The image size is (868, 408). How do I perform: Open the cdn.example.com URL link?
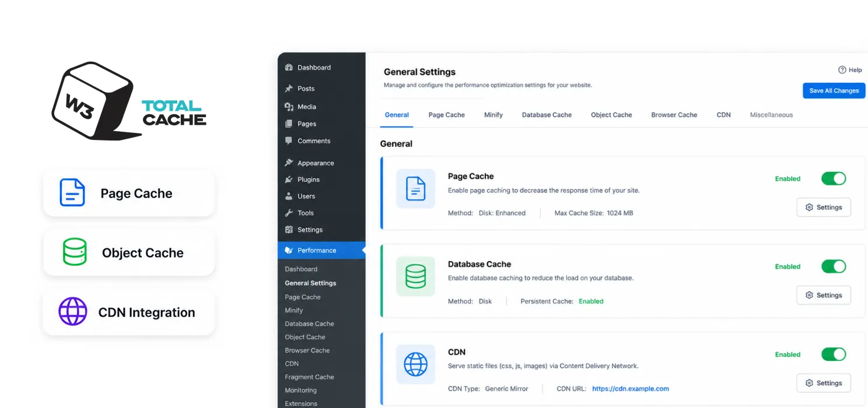click(x=631, y=389)
